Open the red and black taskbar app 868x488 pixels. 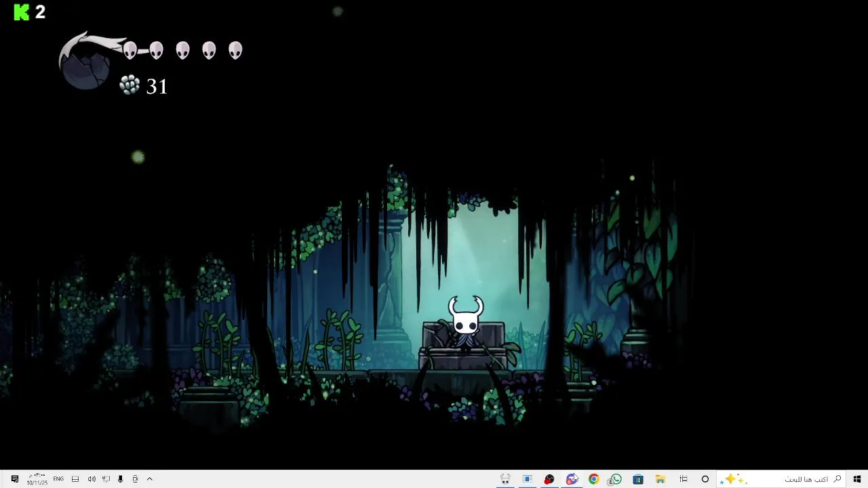(549, 479)
